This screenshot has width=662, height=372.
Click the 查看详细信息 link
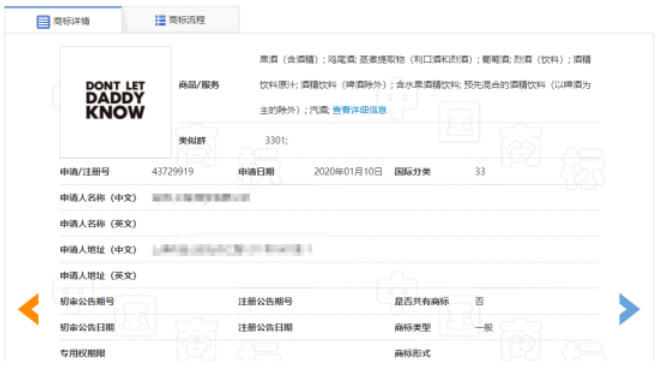pos(359,110)
